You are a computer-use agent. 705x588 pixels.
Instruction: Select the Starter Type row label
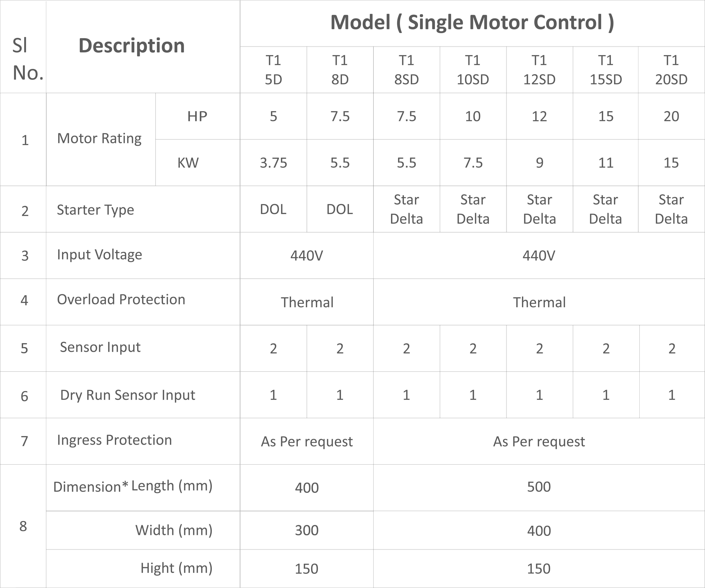tap(95, 210)
